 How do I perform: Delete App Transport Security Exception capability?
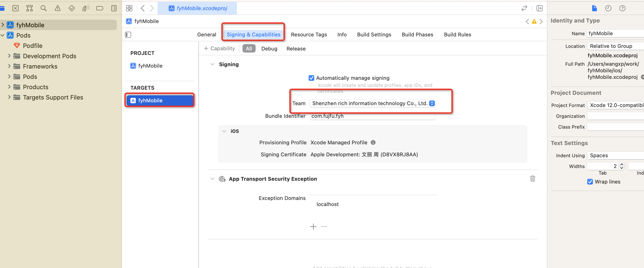click(533, 178)
